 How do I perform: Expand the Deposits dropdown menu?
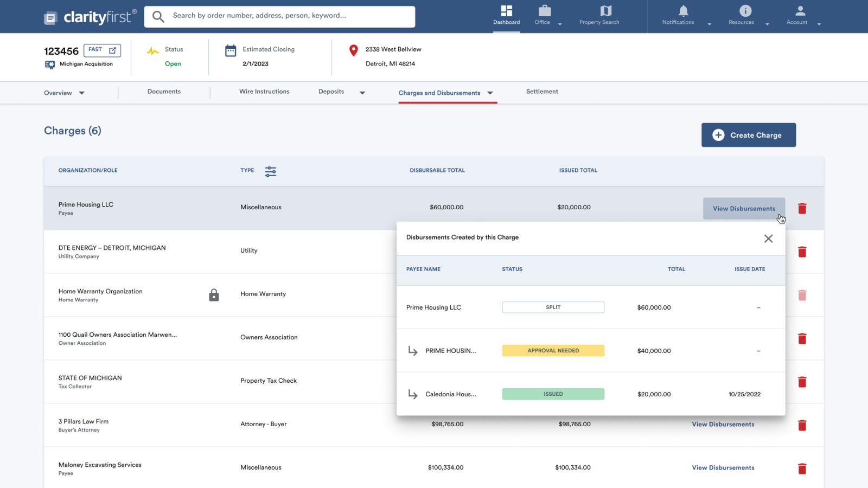[x=362, y=93]
